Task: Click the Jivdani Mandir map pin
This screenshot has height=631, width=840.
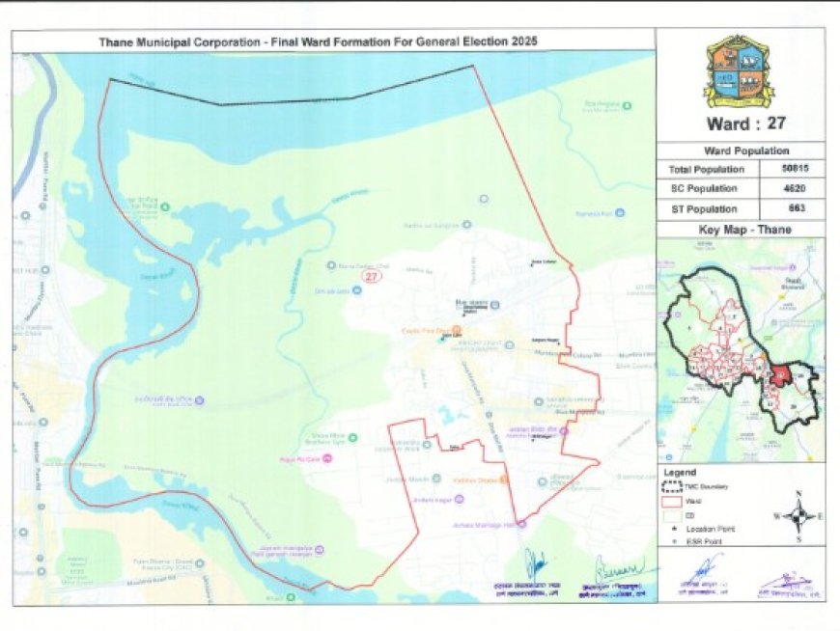Action: tap(436, 479)
